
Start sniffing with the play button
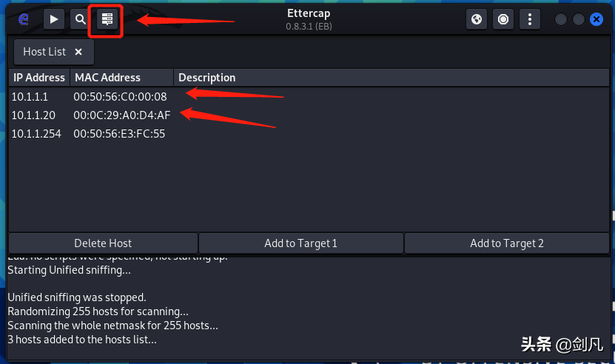(x=54, y=19)
